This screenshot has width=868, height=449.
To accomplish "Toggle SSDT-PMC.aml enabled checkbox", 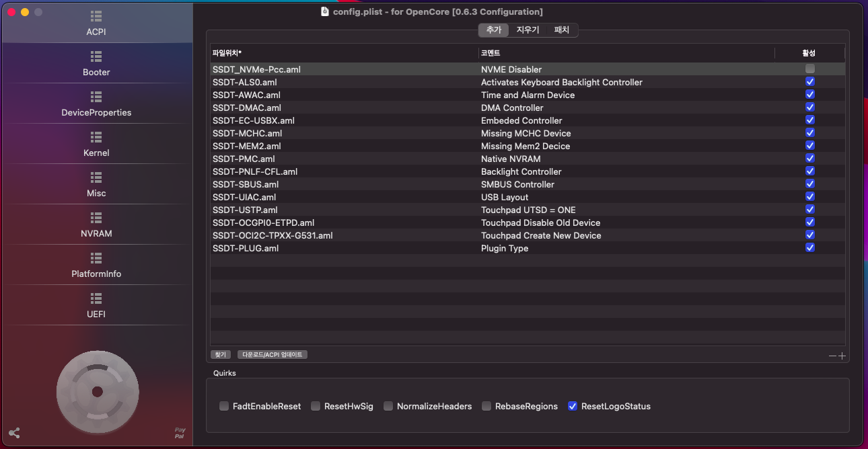I will pos(810,158).
